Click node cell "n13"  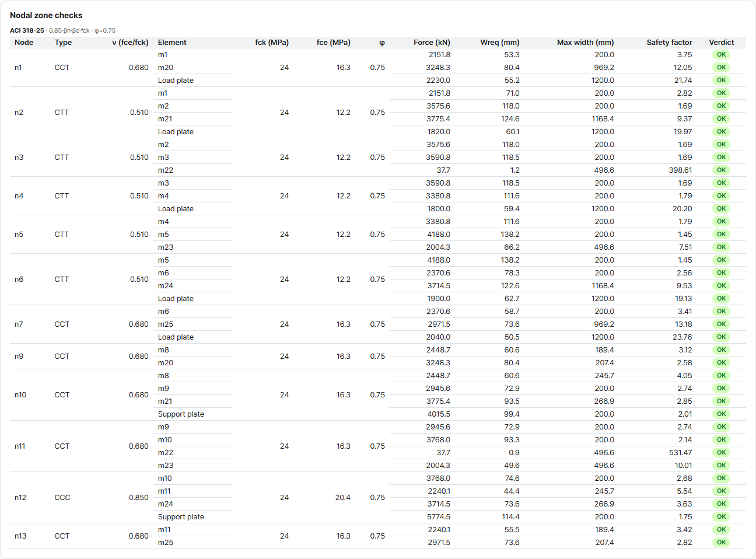point(20,536)
